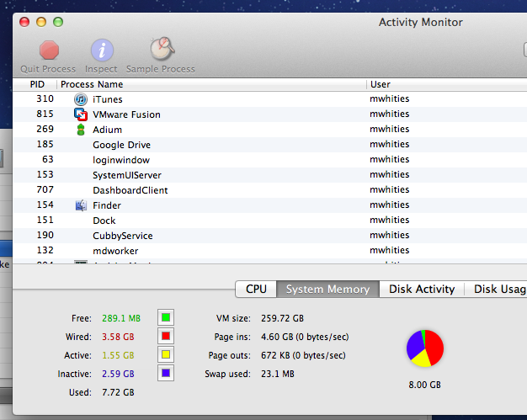Click PID 815 in the process list
The height and width of the screenshot is (420, 527).
[x=45, y=114]
